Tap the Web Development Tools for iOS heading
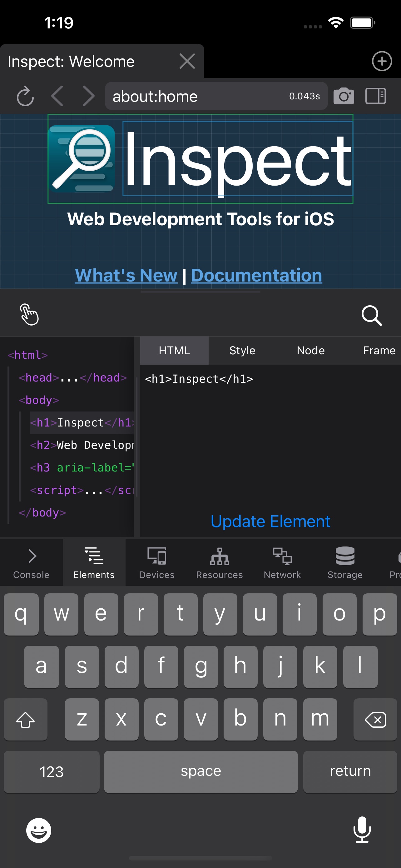401x868 pixels. coord(201,219)
